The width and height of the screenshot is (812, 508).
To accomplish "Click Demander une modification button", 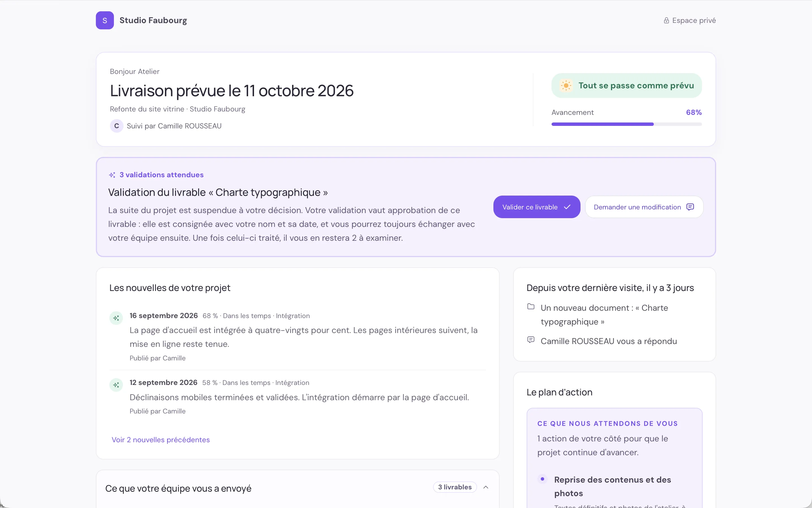I will (644, 207).
